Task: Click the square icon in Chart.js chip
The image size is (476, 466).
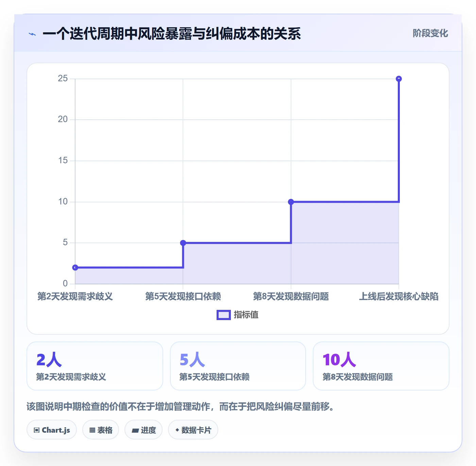Action: click(37, 430)
